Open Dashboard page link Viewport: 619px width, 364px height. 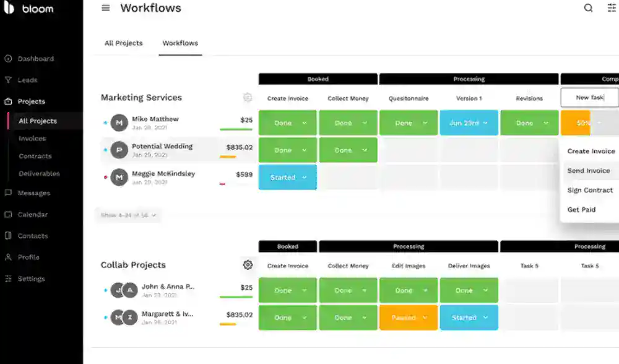35,58
